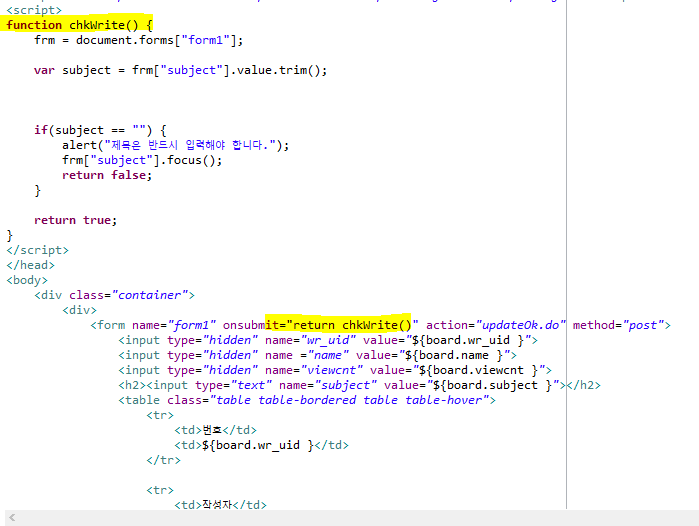Click the hidden input named 'viewcnt'
The width and height of the screenshot is (699, 526).
click(335, 370)
